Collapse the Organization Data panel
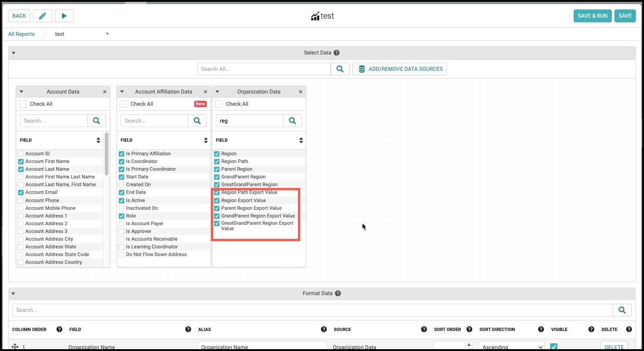The image size is (644, 351). coord(217,92)
